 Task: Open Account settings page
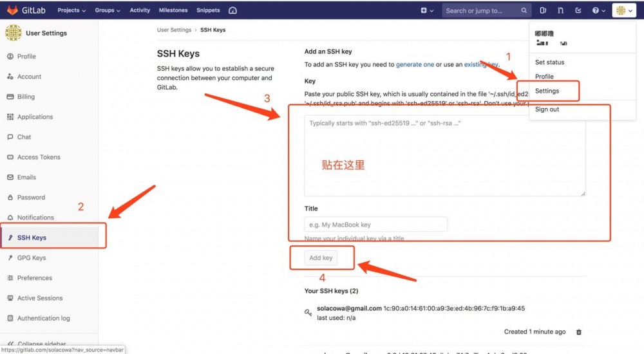(x=29, y=77)
